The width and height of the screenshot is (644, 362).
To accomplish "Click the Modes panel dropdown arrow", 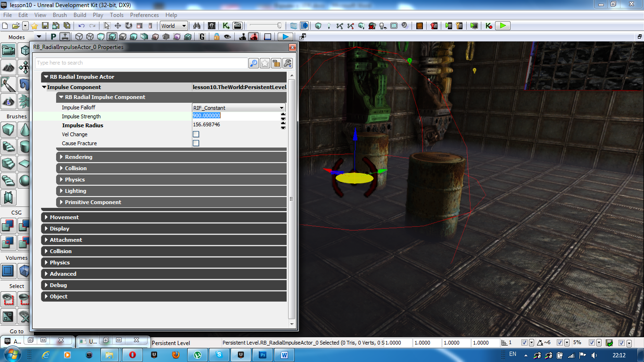I will point(39,37).
